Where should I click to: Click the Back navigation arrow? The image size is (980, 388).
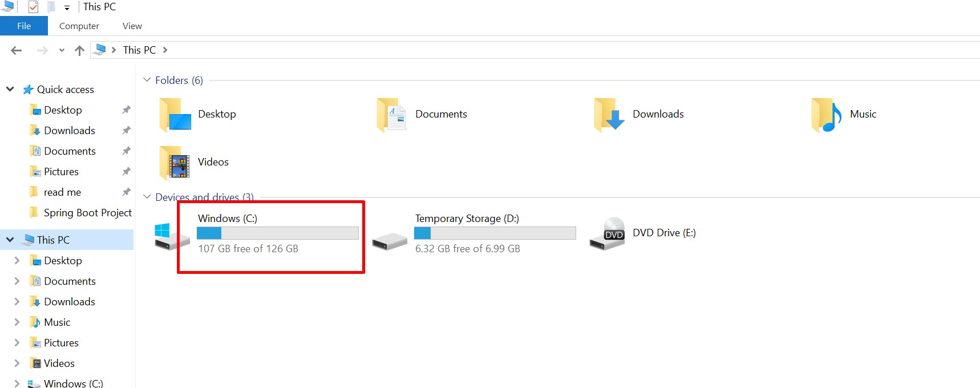(17, 50)
